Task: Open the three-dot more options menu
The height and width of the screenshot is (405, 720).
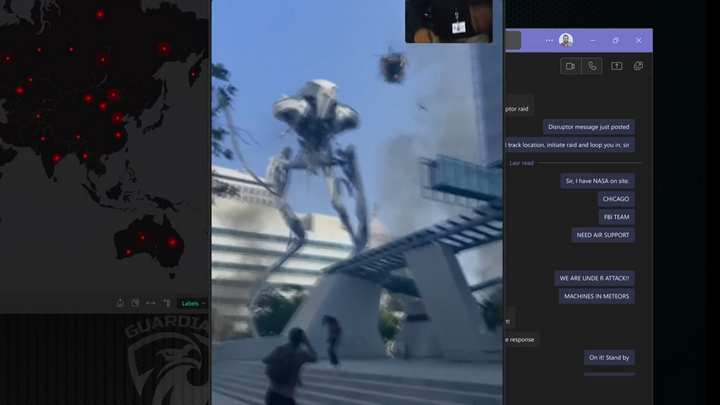Action: [549, 40]
